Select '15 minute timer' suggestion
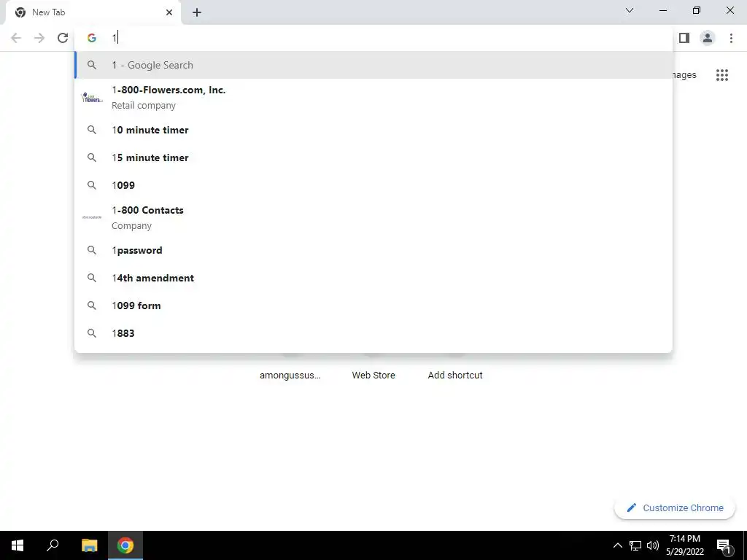The width and height of the screenshot is (747, 560). tap(373, 157)
